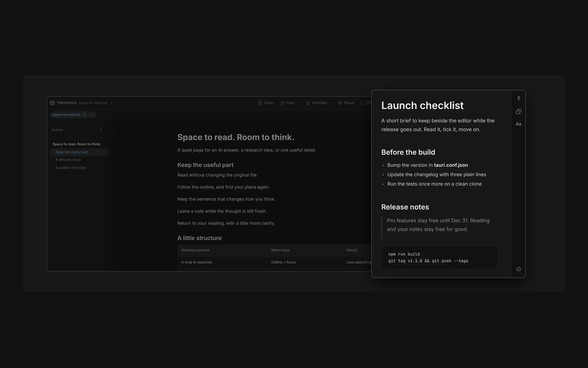Viewport: 588px width, 368px height.
Task: Expand the Annotate dropdown menu
Action: click(x=319, y=103)
